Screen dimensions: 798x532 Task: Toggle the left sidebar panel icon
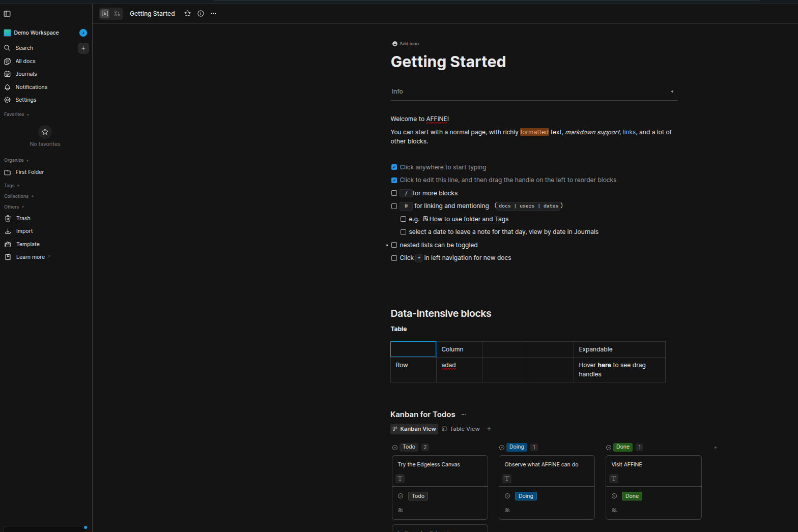[x=7, y=14]
